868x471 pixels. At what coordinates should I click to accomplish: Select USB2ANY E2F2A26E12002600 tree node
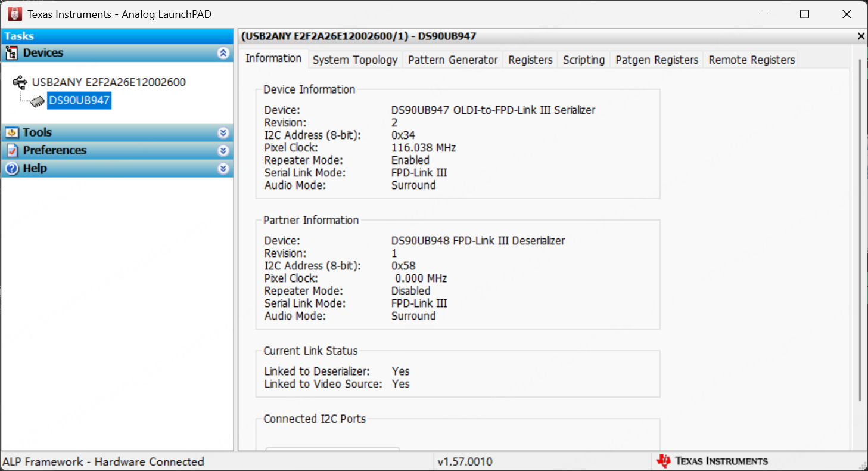[x=109, y=82]
